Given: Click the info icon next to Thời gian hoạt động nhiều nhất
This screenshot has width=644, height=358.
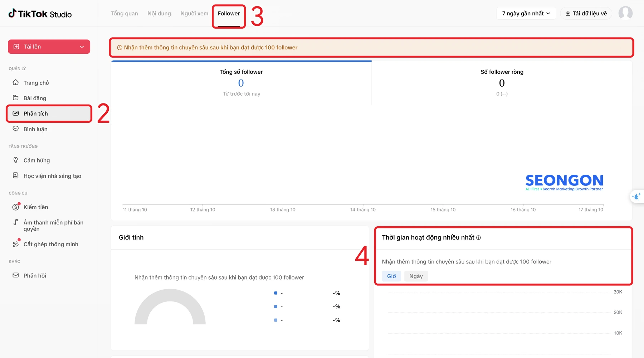Looking at the screenshot, I should point(478,238).
